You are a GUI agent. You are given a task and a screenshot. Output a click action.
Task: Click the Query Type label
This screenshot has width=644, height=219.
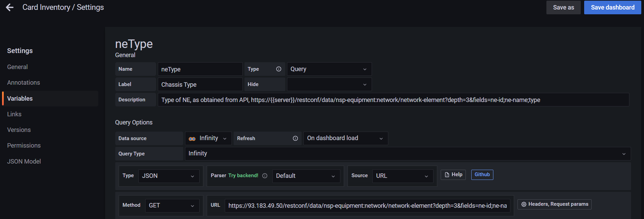point(132,154)
